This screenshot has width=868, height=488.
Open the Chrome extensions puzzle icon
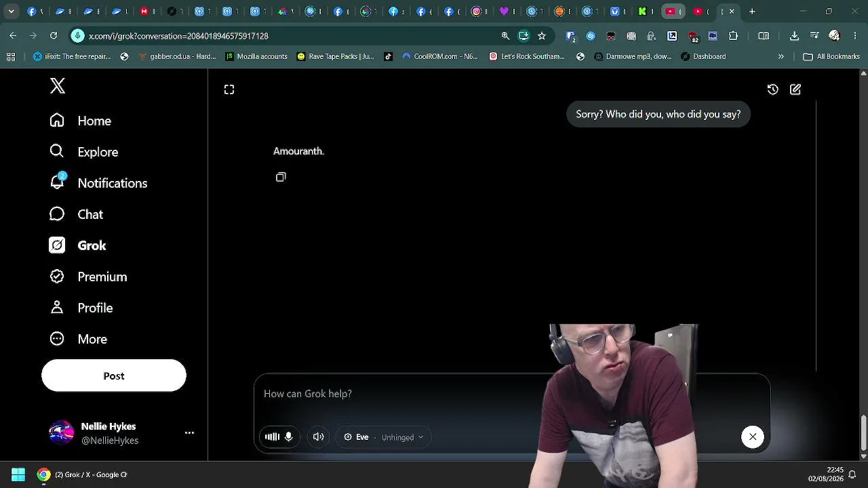point(733,36)
